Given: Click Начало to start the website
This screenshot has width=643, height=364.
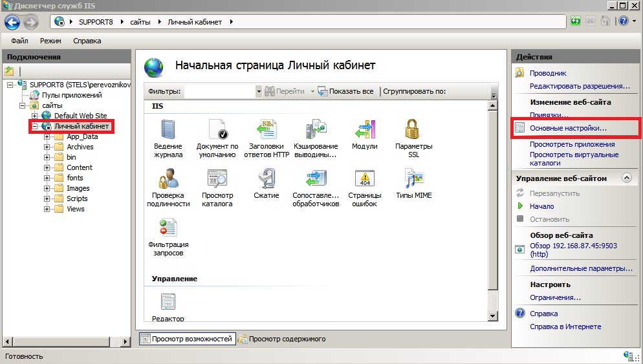Looking at the screenshot, I should 541,206.
